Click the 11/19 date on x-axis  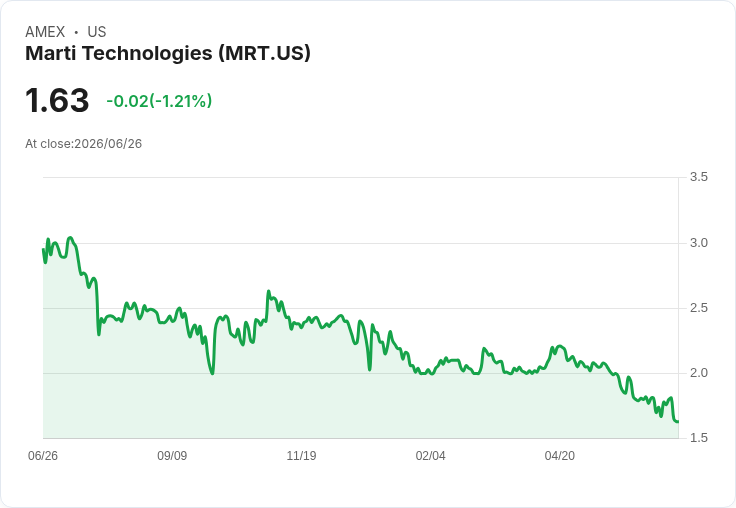[301, 455]
